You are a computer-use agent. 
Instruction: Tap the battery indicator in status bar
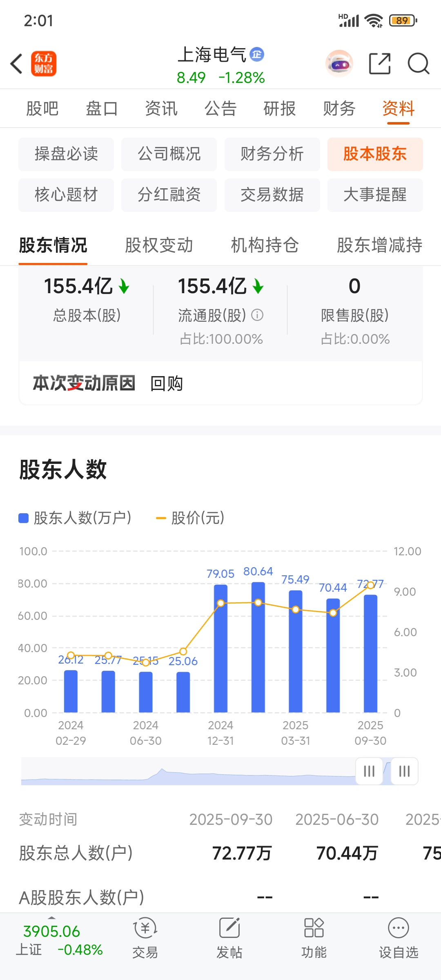point(403,20)
